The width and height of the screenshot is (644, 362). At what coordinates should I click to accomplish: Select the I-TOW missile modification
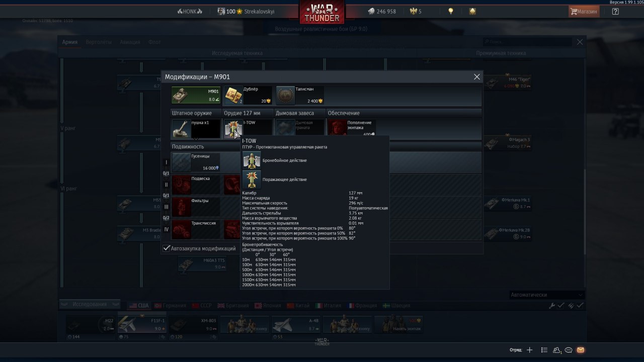click(x=248, y=129)
